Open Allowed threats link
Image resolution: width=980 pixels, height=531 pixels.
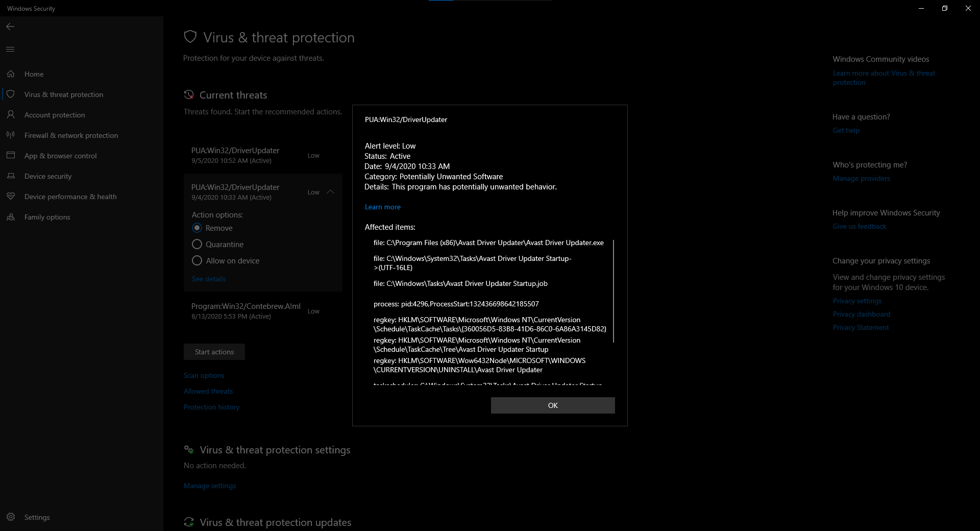[208, 391]
